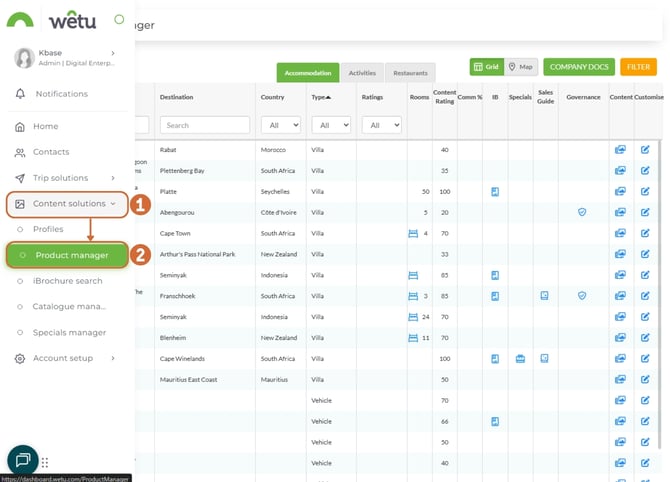Open Specials manager menu item
This screenshot has width=670, height=482.
click(x=69, y=332)
